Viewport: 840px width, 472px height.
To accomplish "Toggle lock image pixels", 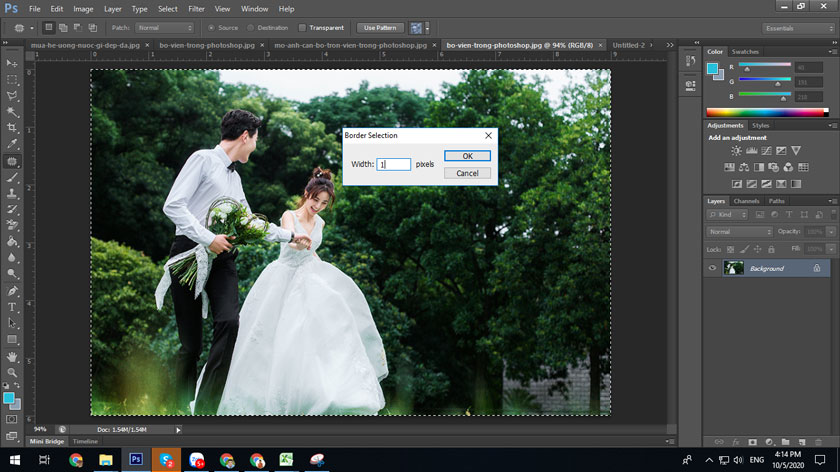I will (x=744, y=250).
